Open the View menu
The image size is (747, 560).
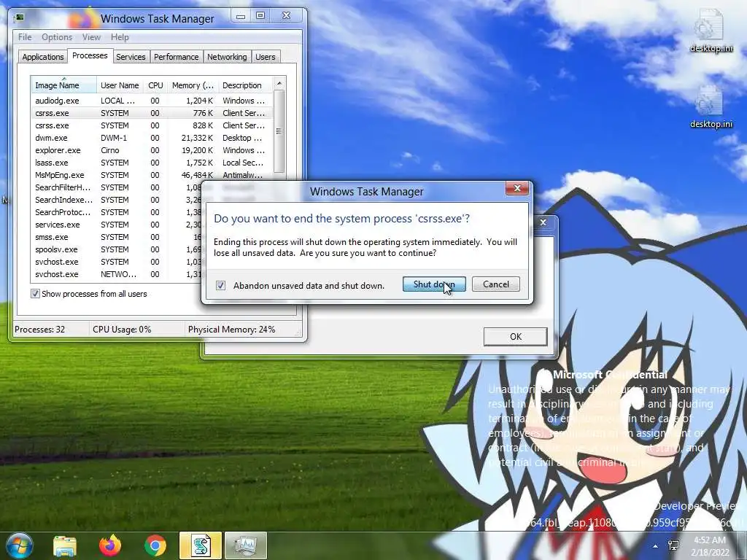[x=91, y=37]
